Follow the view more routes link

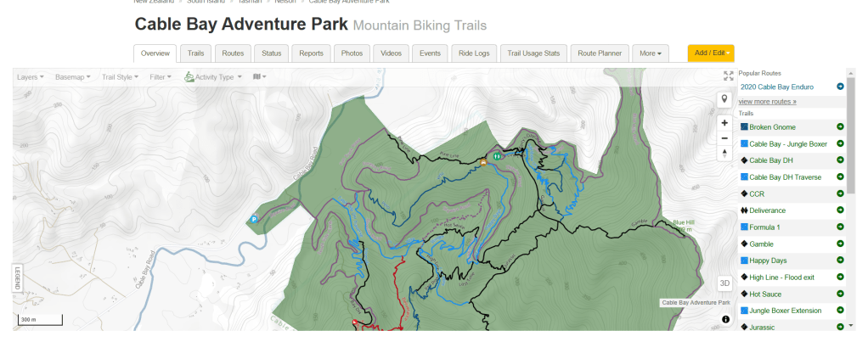[x=768, y=102]
